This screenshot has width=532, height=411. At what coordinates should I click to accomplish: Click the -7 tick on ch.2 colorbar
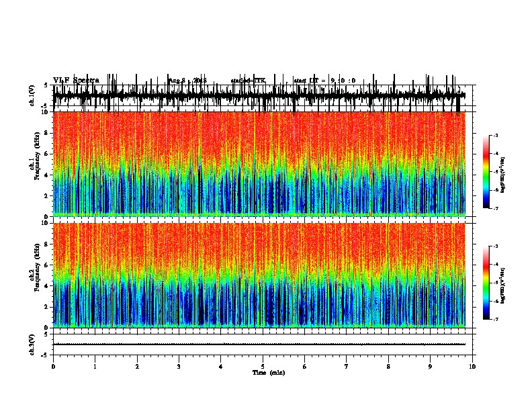[495, 320]
